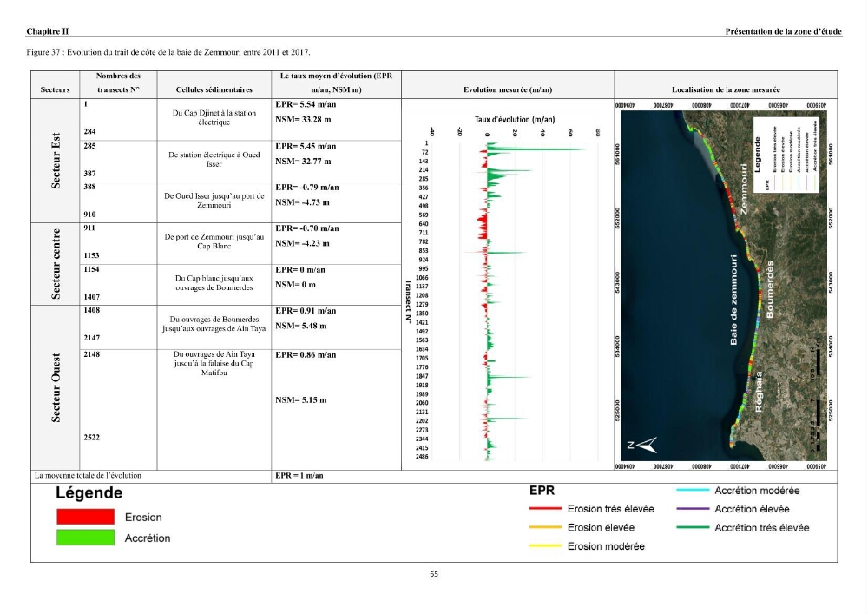Select the value NSM= 33.28 m

303,119
